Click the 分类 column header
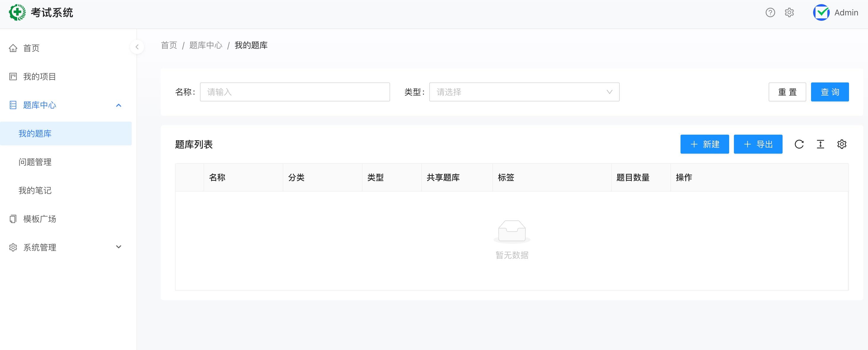868x350 pixels. coord(322,178)
